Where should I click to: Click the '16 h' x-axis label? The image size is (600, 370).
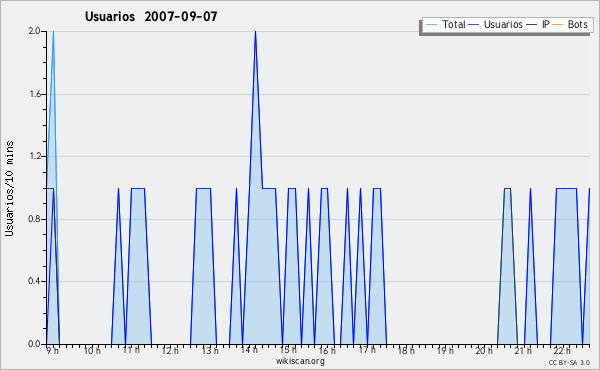point(328,350)
